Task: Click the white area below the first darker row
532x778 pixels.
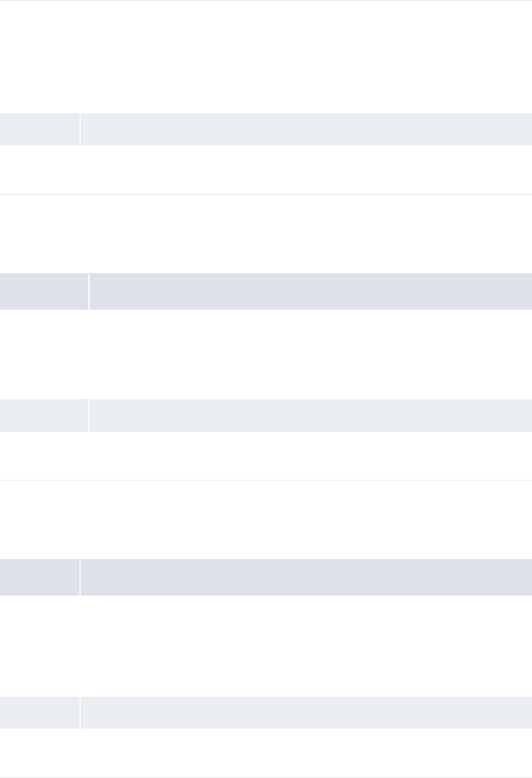Action: [266, 354]
